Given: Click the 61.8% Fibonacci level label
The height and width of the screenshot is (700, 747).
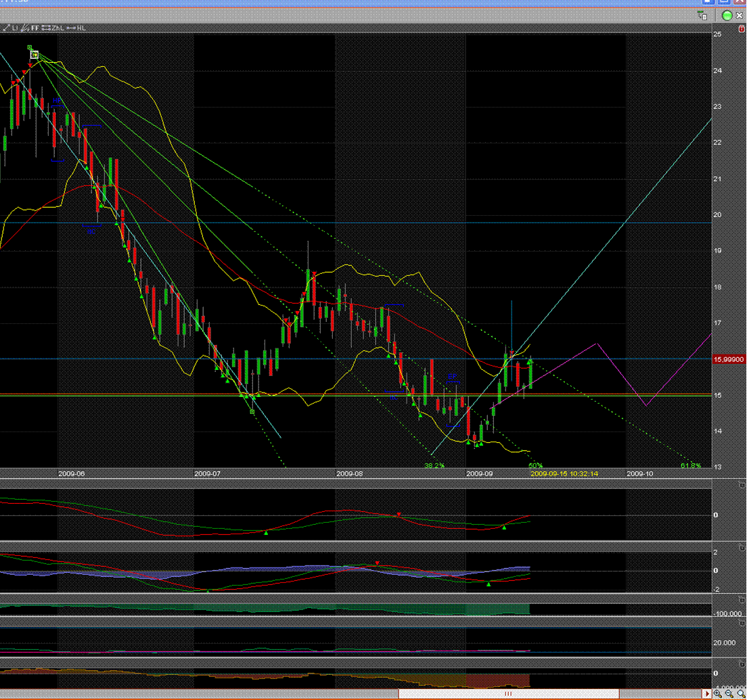Looking at the screenshot, I should pos(691,466).
